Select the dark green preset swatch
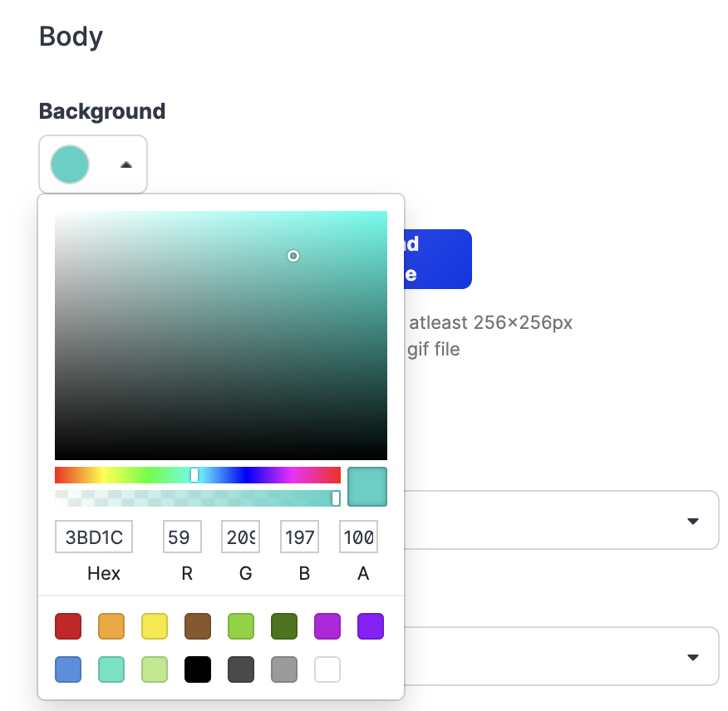 284,626
